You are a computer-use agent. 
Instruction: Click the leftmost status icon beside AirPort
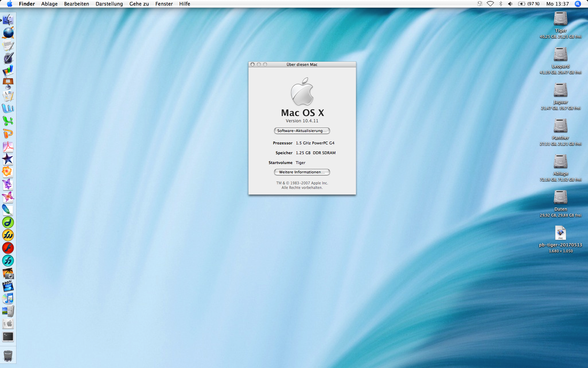480,4
